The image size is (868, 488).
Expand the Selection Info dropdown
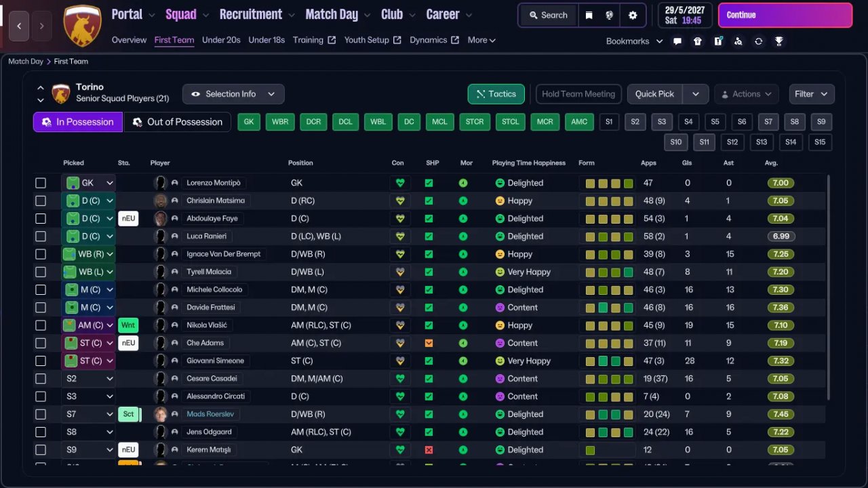click(233, 94)
